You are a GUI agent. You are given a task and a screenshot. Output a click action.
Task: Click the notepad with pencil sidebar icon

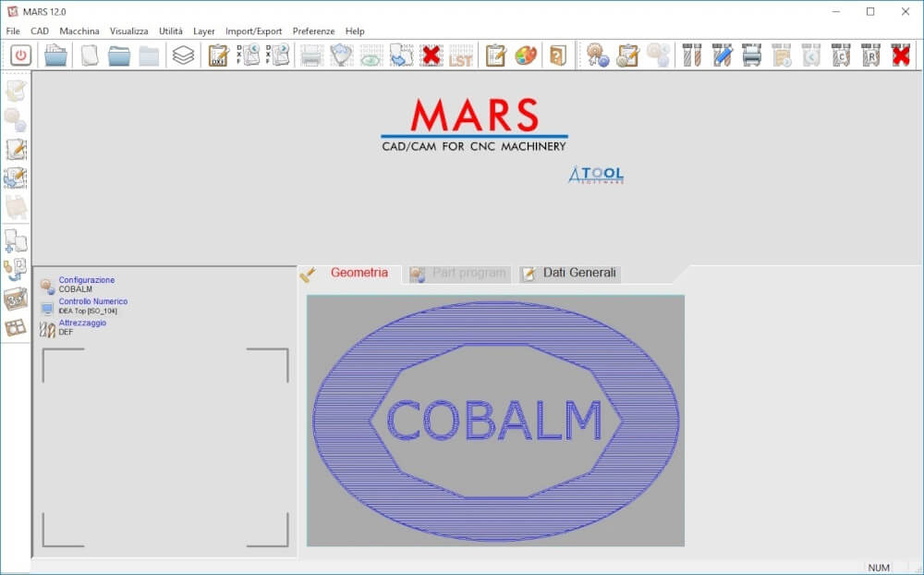(16, 149)
